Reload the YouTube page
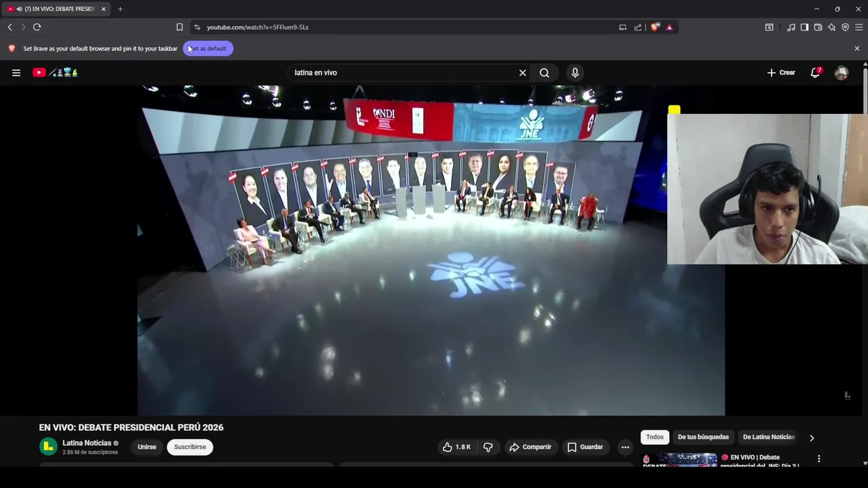Screen dimensions: 868x488 pos(37,27)
